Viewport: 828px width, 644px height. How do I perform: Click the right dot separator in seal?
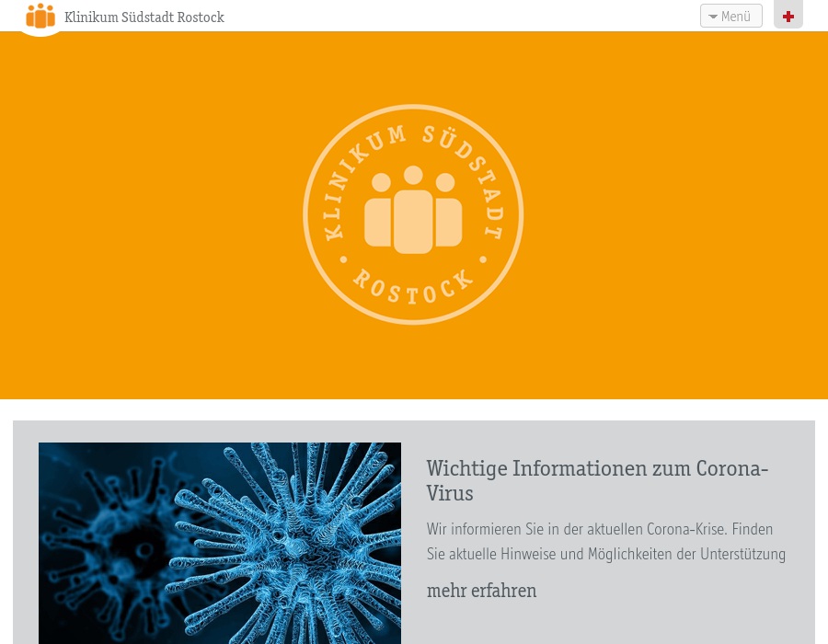click(483, 259)
